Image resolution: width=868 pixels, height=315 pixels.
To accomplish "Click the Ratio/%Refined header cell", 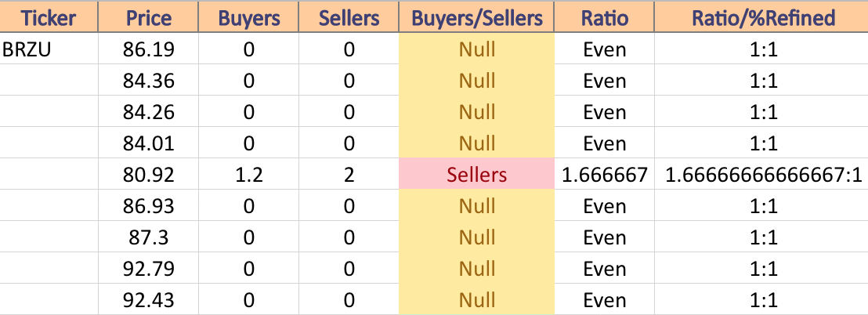I will (x=763, y=18).
